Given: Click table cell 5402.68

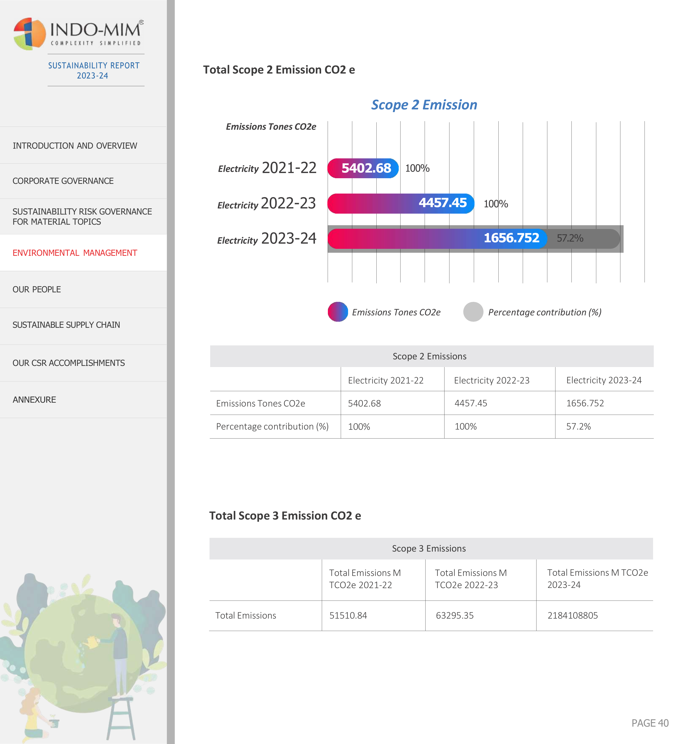Looking at the screenshot, I should click(x=364, y=403).
